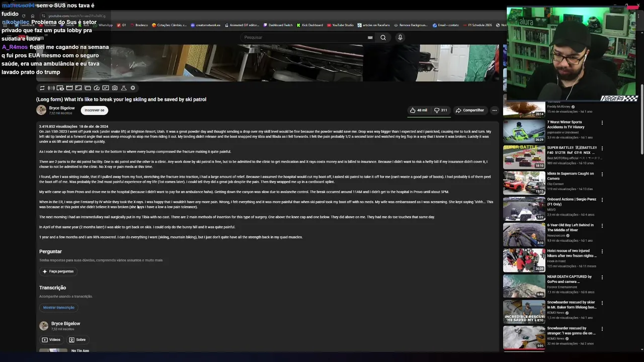Open options menu for NEAR DEATH CAPTURED video

(x=602, y=277)
